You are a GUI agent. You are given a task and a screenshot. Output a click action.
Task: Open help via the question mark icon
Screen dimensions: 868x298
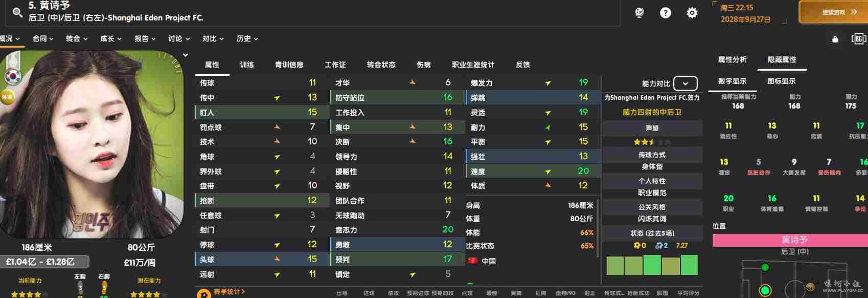pyautogui.click(x=665, y=13)
